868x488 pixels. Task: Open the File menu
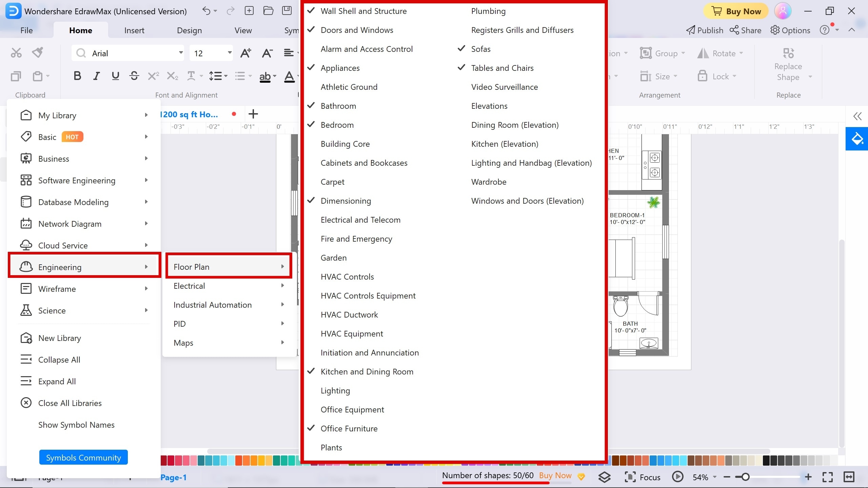[26, 30]
